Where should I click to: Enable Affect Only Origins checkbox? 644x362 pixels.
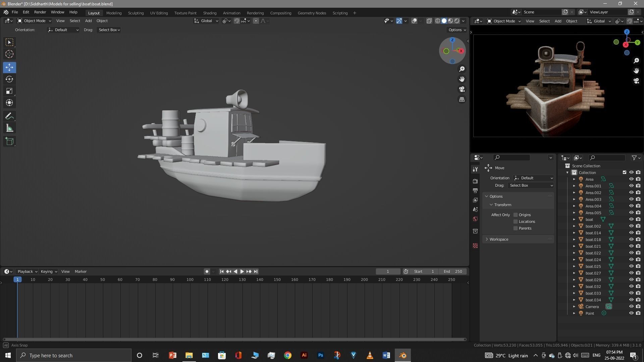pyautogui.click(x=516, y=215)
